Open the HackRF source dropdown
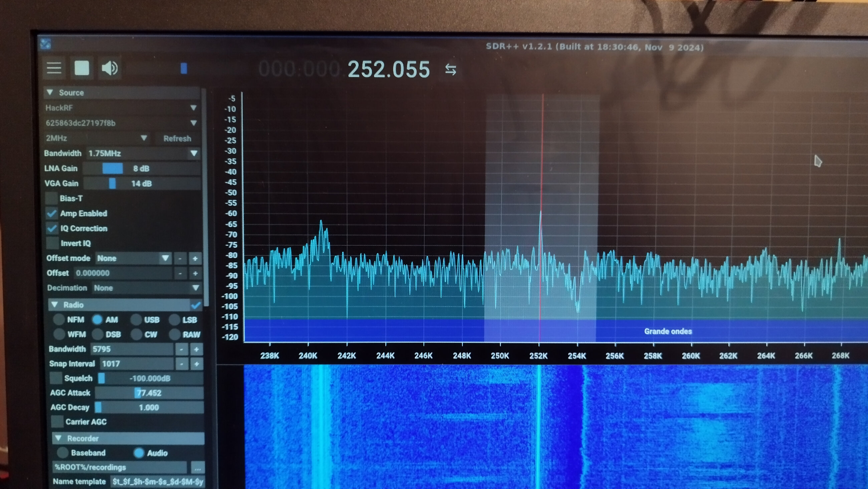The image size is (868, 489). click(x=121, y=108)
